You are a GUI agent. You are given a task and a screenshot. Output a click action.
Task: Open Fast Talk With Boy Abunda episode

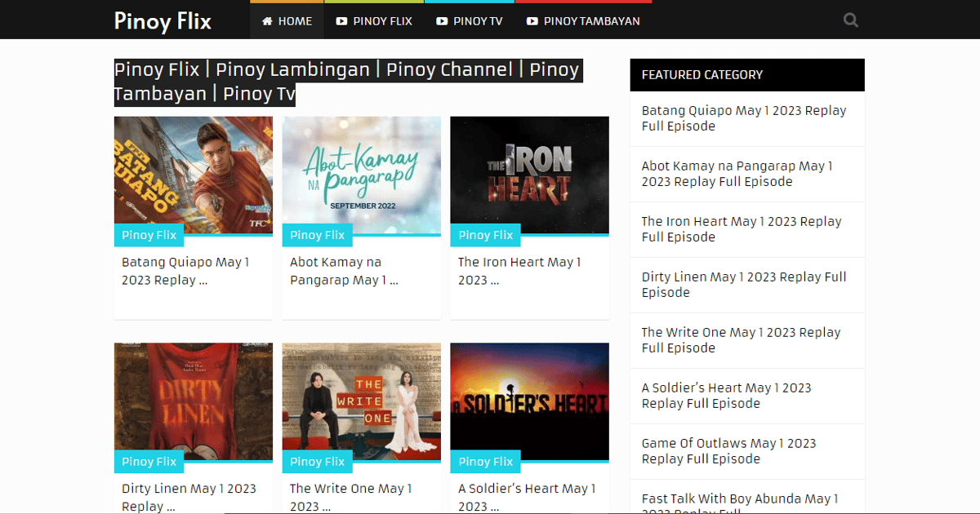740,499
